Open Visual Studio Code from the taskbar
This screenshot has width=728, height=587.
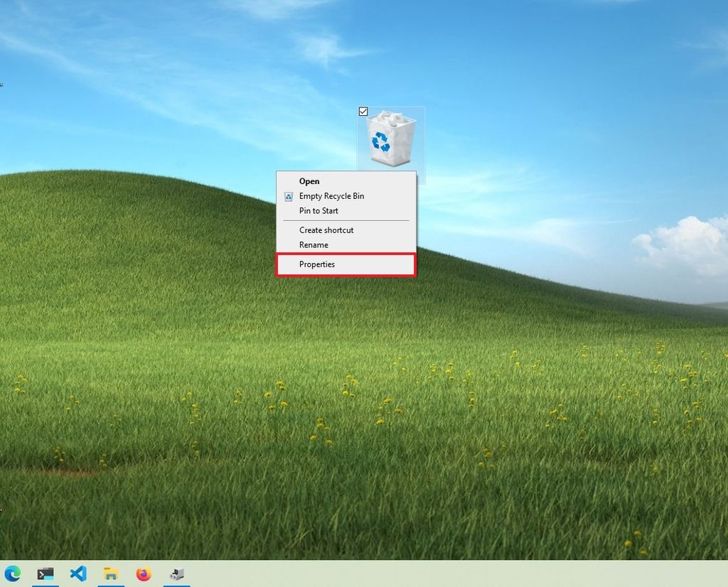[x=78, y=573]
